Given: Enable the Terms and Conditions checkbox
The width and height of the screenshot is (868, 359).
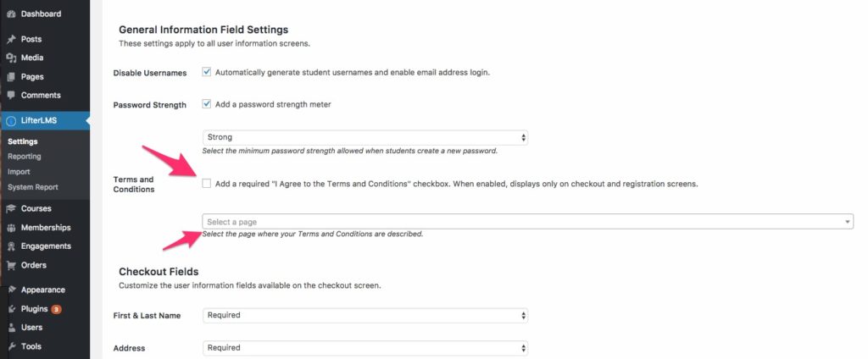Looking at the screenshot, I should click(207, 184).
